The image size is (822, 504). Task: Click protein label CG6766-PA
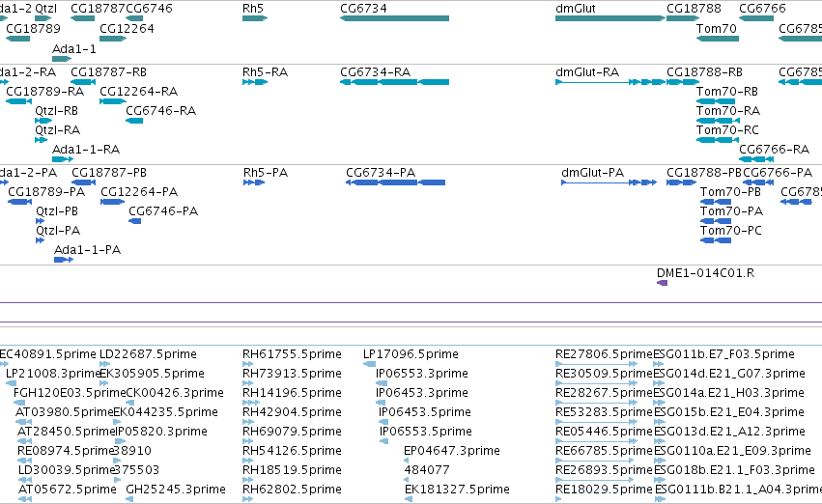point(777,173)
